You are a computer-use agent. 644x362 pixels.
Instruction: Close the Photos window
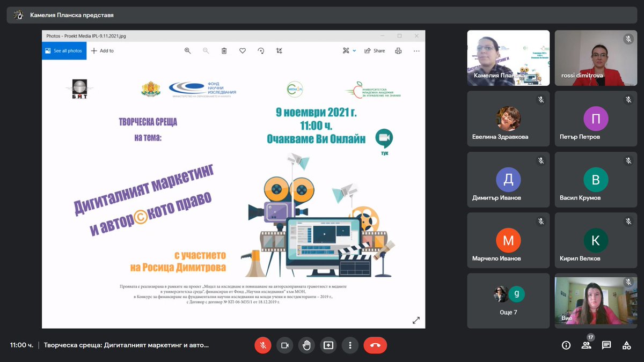point(416,36)
